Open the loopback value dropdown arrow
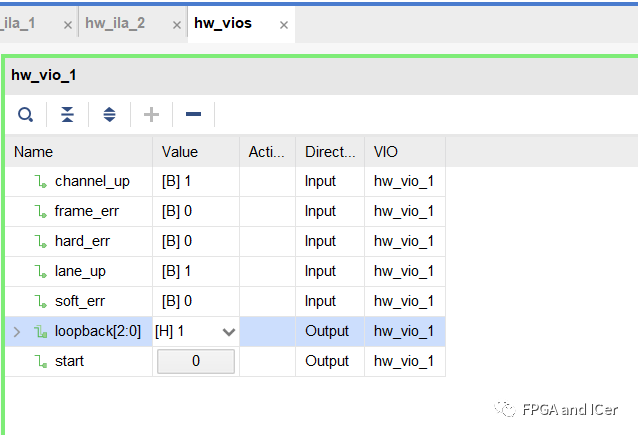Image resolution: width=638 pixels, height=435 pixels. click(x=229, y=332)
